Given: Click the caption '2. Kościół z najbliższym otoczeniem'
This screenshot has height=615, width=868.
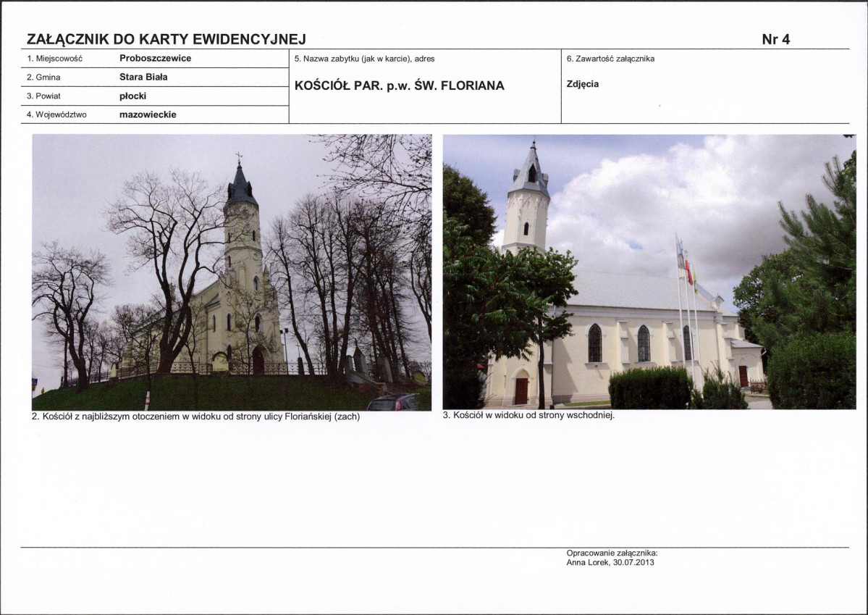Looking at the screenshot, I should (196, 417).
